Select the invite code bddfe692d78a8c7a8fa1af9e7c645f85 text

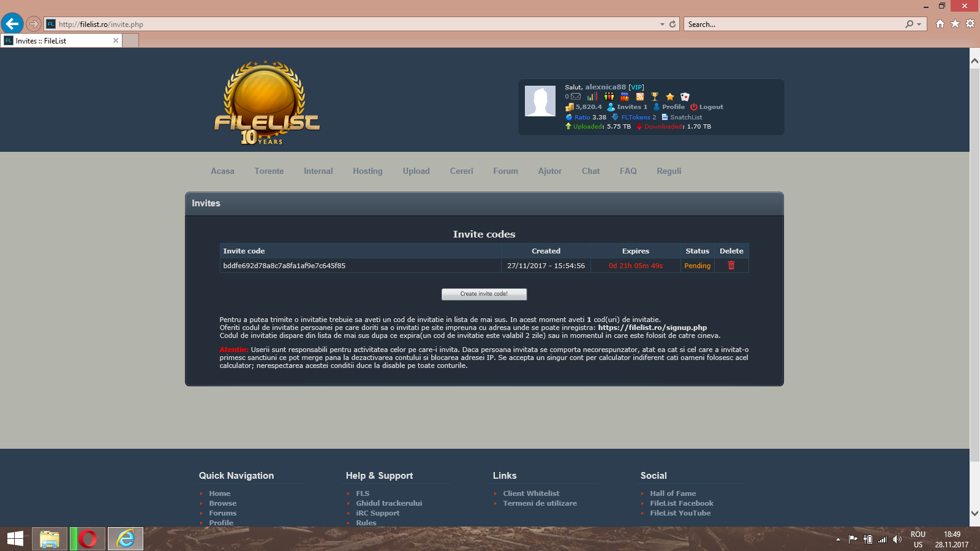pyautogui.click(x=284, y=266)
